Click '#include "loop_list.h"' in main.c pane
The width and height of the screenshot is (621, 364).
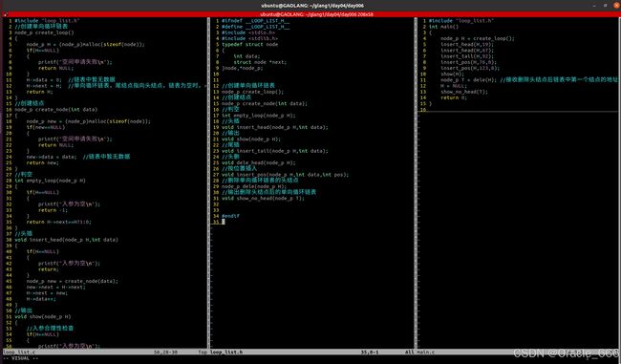(461, 21)
